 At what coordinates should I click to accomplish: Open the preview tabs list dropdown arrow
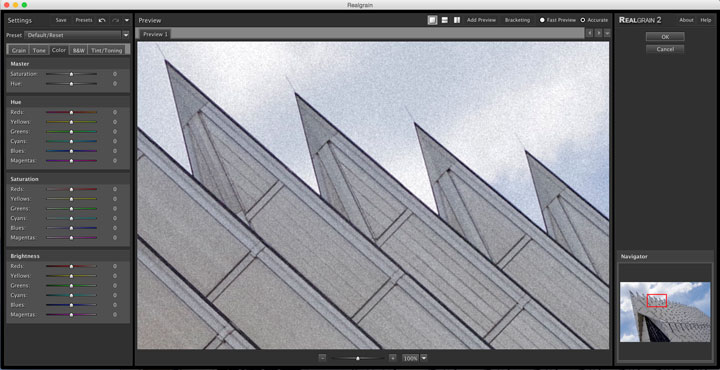point(607,33)
